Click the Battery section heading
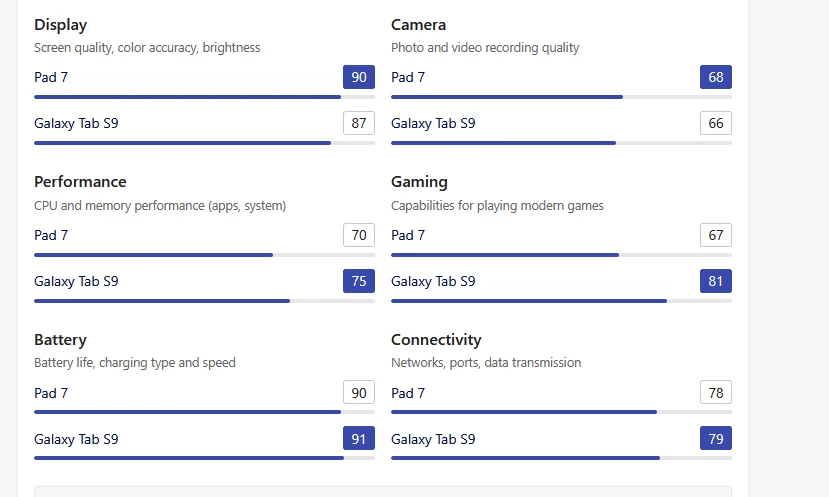 tap(60, 340)
